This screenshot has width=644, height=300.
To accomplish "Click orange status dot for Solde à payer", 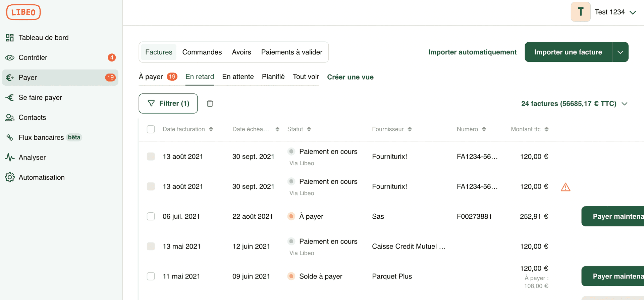I will [291, 276].
